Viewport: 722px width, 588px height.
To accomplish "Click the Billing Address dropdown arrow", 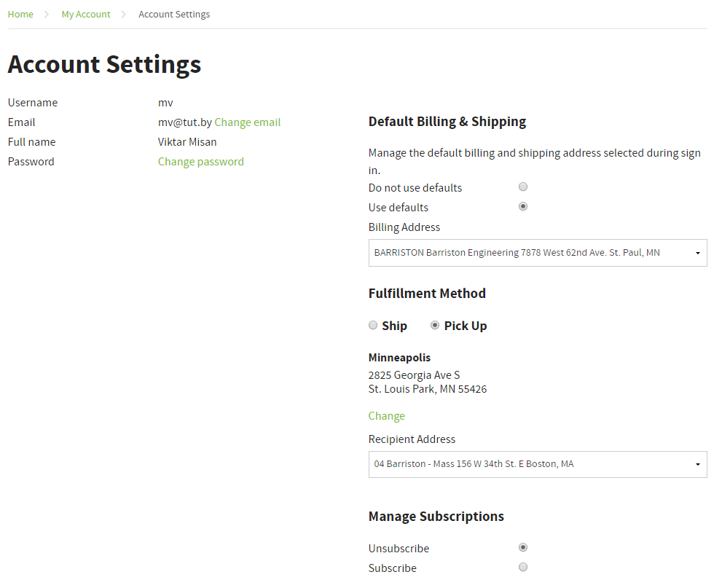I will tap(698, 254).
